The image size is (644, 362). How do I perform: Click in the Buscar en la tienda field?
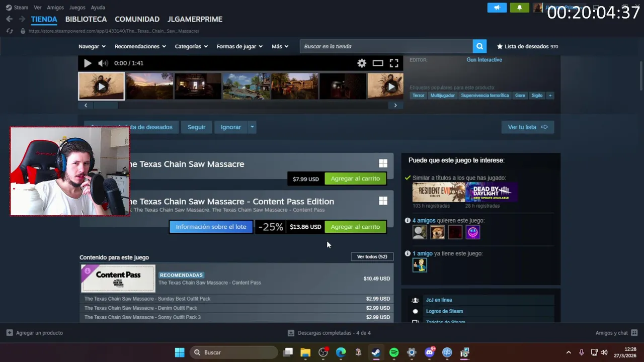point(386,46)
